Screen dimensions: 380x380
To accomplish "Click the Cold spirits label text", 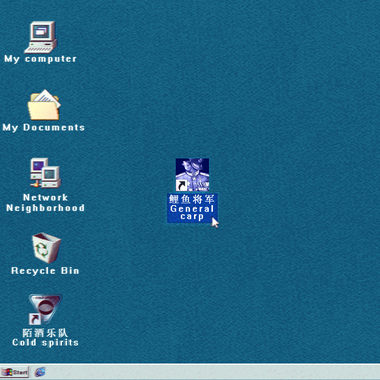I will [x=45, y=337].
